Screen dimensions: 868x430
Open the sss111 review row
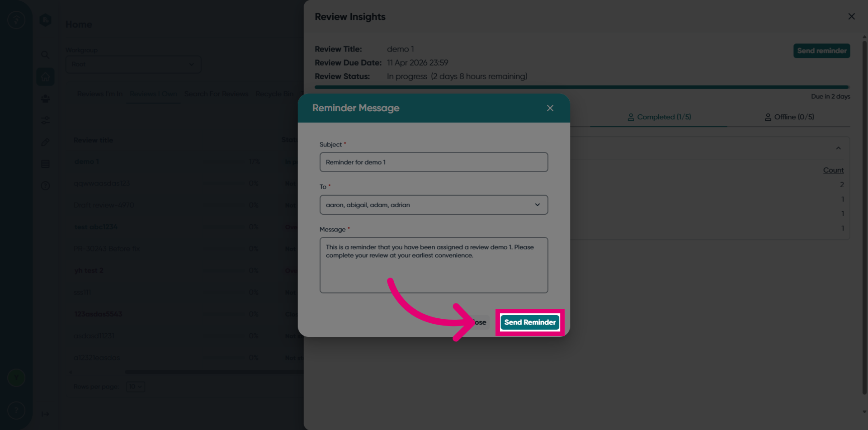click(82, 293)
